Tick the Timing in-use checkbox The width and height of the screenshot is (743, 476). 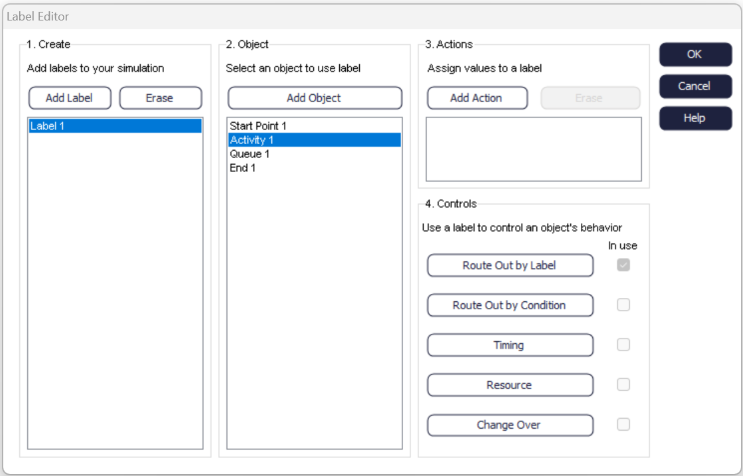click(623, 345)
